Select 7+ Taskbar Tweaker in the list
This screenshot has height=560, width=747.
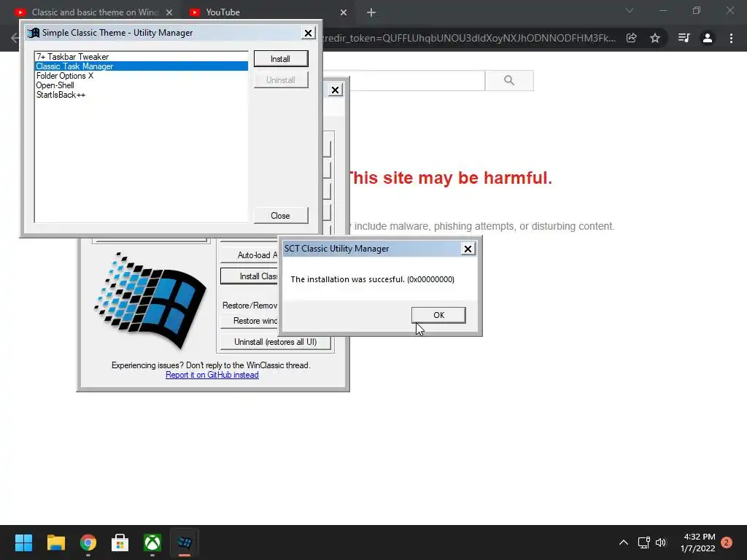[x=141, y=57]
